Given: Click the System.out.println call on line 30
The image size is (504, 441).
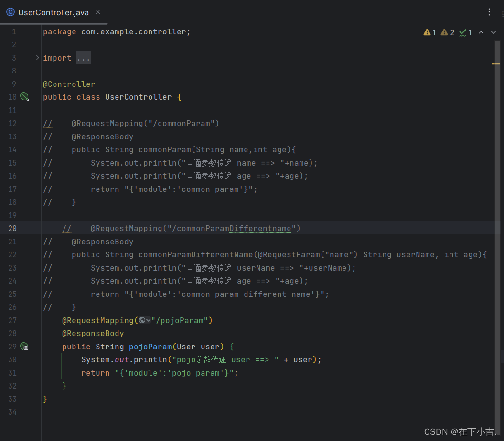Looking at the screenshot, I should point(201,360).
